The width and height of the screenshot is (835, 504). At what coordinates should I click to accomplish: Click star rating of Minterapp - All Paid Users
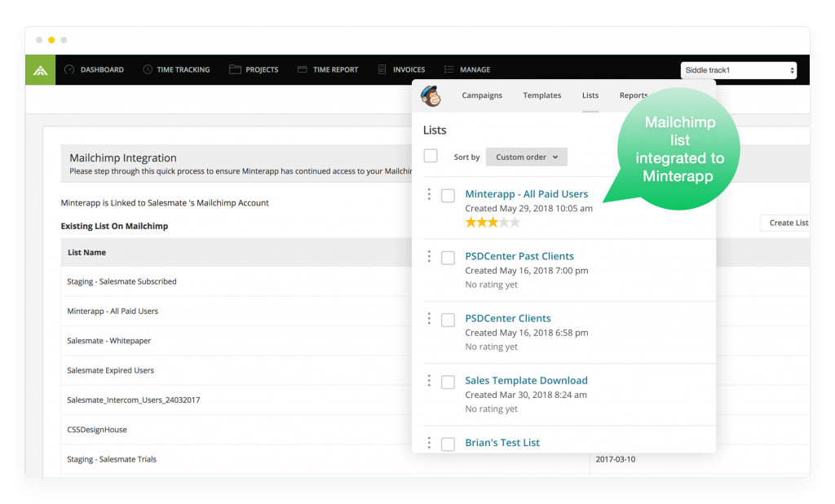pos(493,222)
